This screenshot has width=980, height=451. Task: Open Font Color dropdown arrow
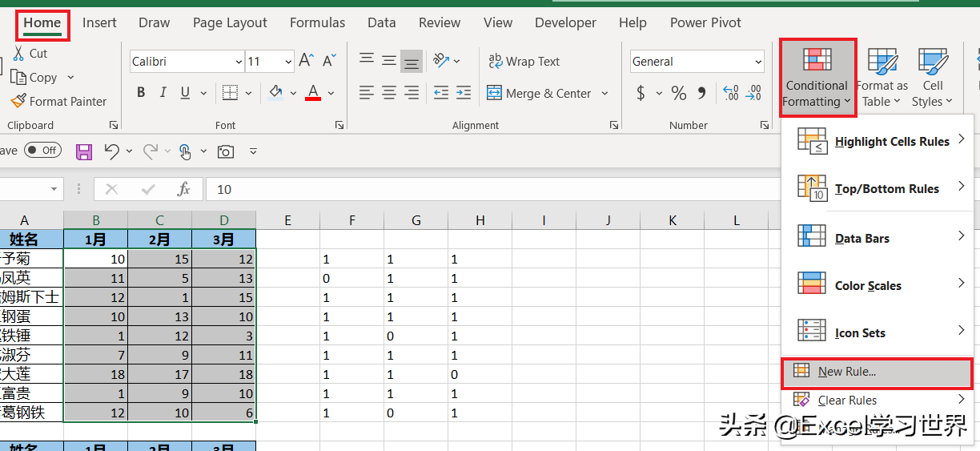point(331,93)
